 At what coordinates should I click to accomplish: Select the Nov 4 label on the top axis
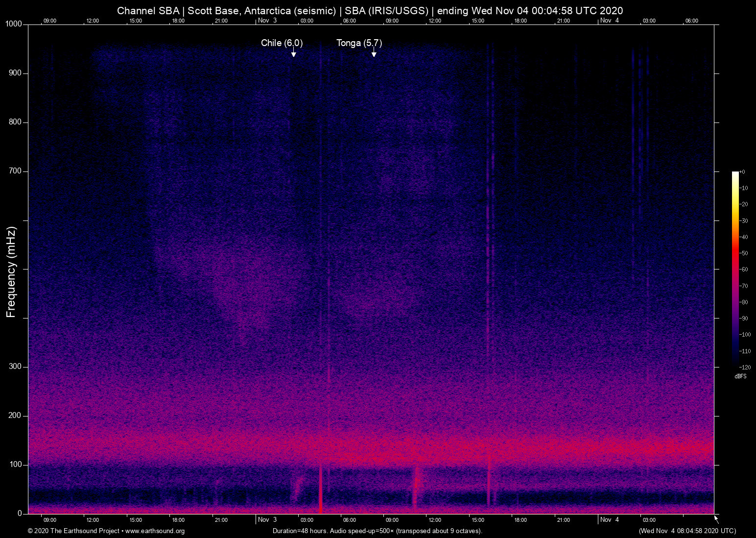point(609,21)
